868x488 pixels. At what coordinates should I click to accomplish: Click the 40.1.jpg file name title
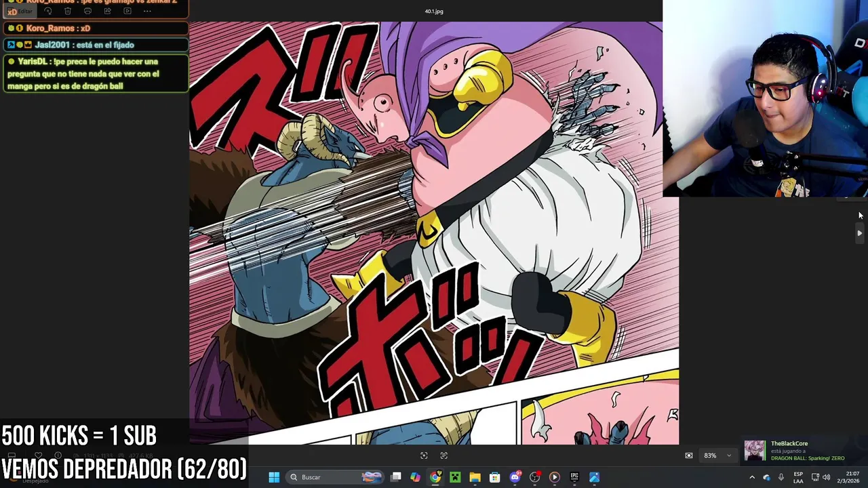[x=434, y=12]
